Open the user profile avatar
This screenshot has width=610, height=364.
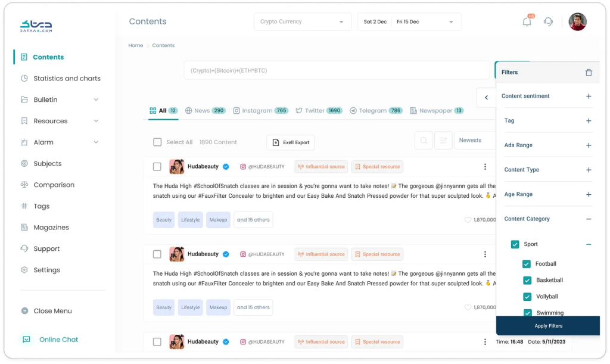pyautogui.click(x=577, y=22)
